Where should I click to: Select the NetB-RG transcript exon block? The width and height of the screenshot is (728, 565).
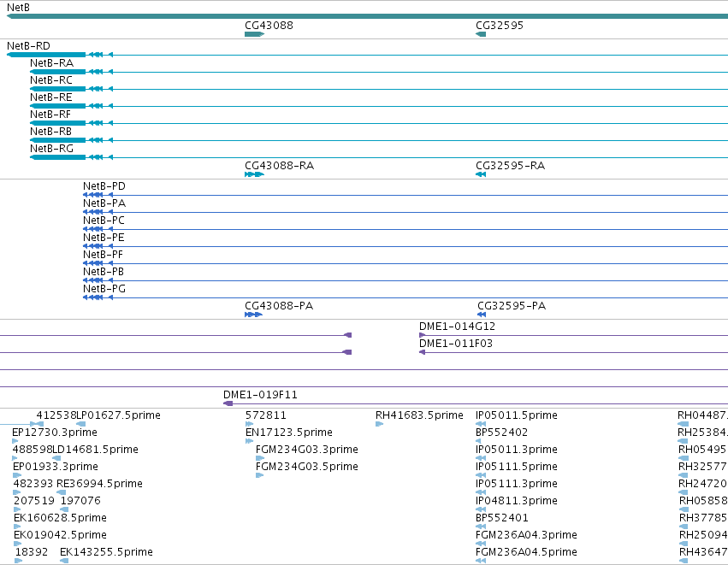(x=58, y=157)
